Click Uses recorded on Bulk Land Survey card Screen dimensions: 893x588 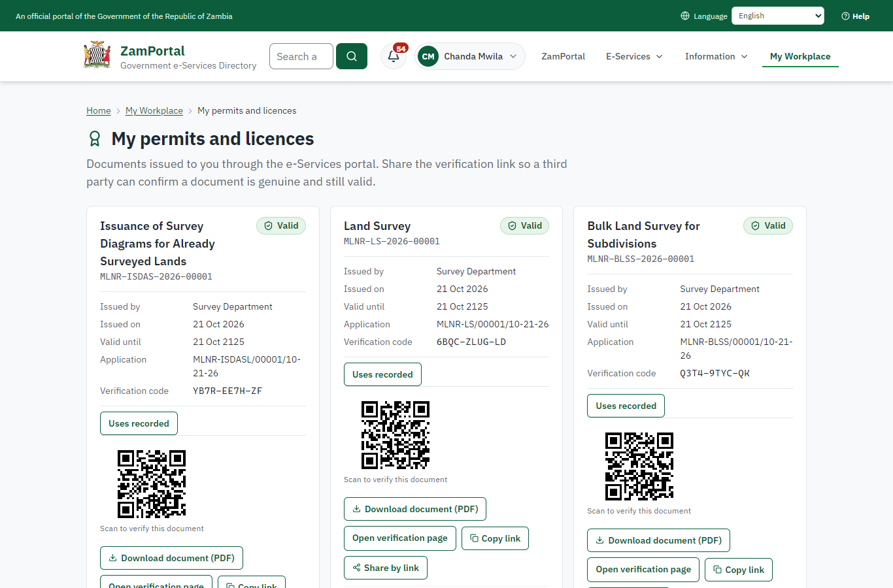coord(626,406)
